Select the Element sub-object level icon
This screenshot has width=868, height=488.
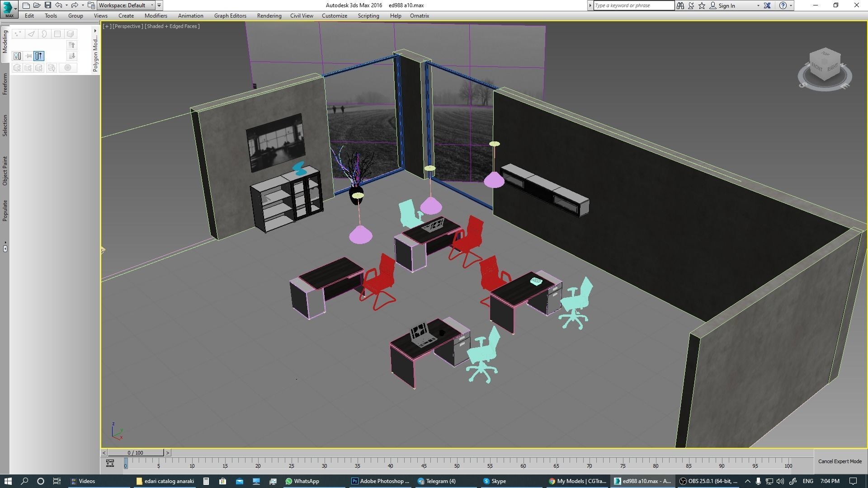pyautogui.click(x=71, y=34)
